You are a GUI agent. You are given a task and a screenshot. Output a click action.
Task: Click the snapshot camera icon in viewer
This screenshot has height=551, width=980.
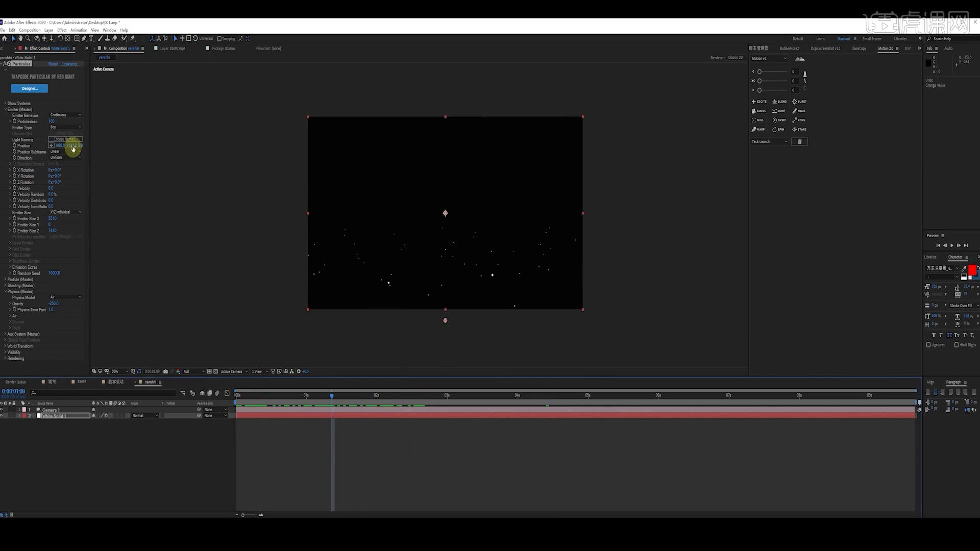coord(165,371)
